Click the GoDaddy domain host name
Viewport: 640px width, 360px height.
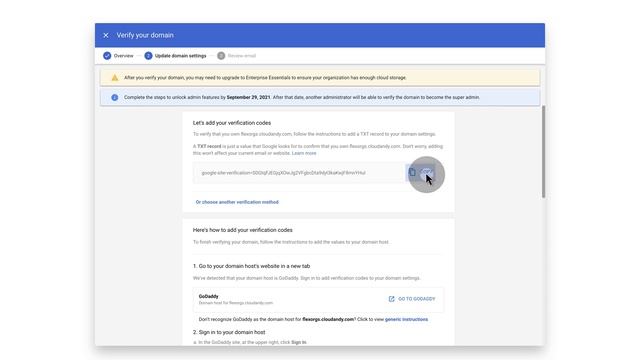click(x=209, y=296)
